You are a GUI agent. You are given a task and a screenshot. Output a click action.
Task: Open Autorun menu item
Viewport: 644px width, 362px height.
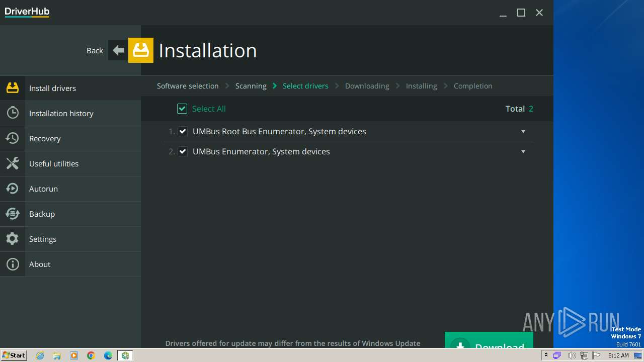pyautogui.click(x=70, y=189)
